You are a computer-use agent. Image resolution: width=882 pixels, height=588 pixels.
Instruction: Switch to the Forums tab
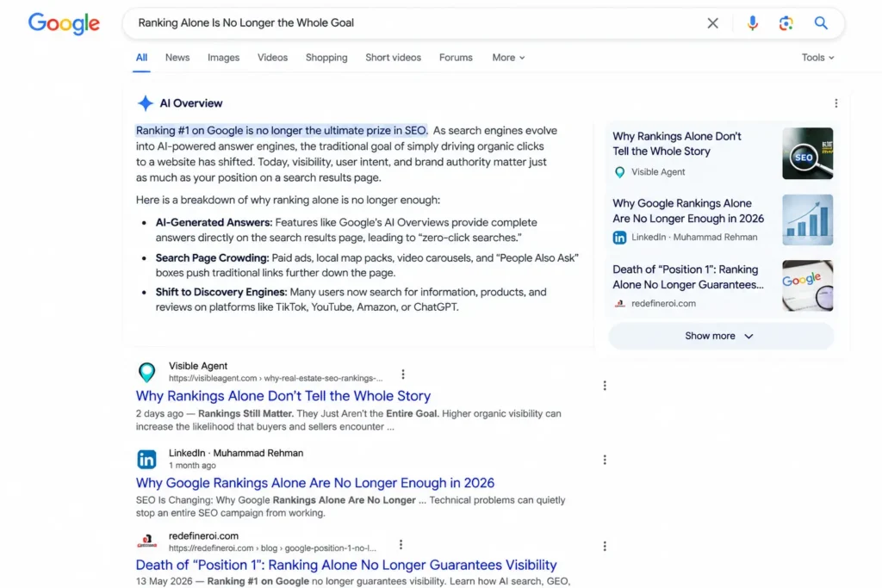pyautogui.click(x=456, y=58)
